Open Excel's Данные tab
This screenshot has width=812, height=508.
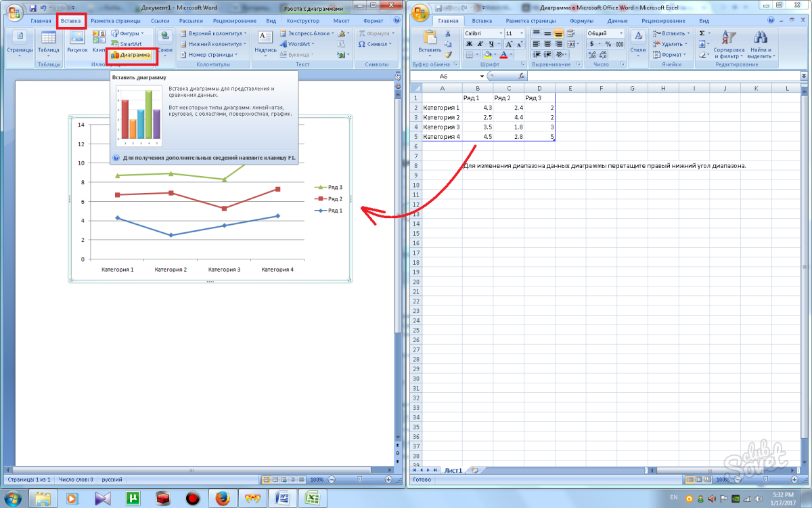617,21
